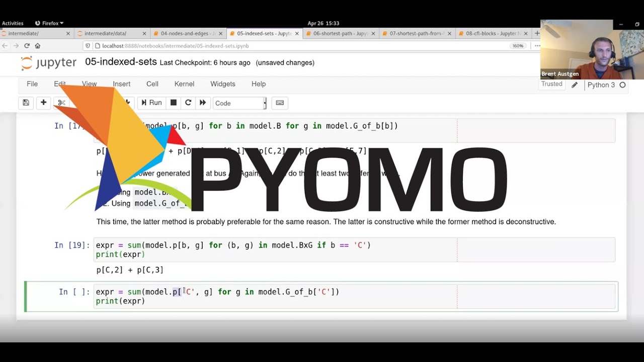The height and width of the screenshot is (362, 644).
Task: Insert a cell below with the plus icon
Action: pyautogui.click(x=44, y=103)
